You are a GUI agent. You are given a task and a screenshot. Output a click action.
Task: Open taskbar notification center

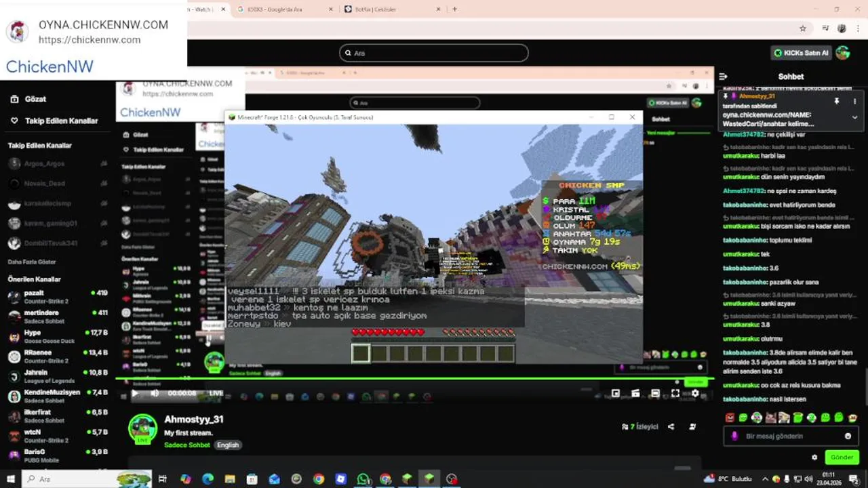coord(854,479)
